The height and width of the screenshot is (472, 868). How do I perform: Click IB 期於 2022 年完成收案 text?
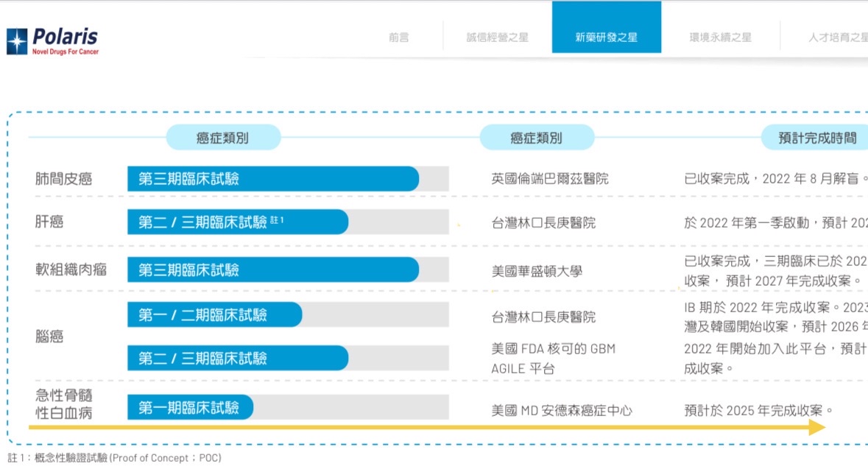coord(757,308)
